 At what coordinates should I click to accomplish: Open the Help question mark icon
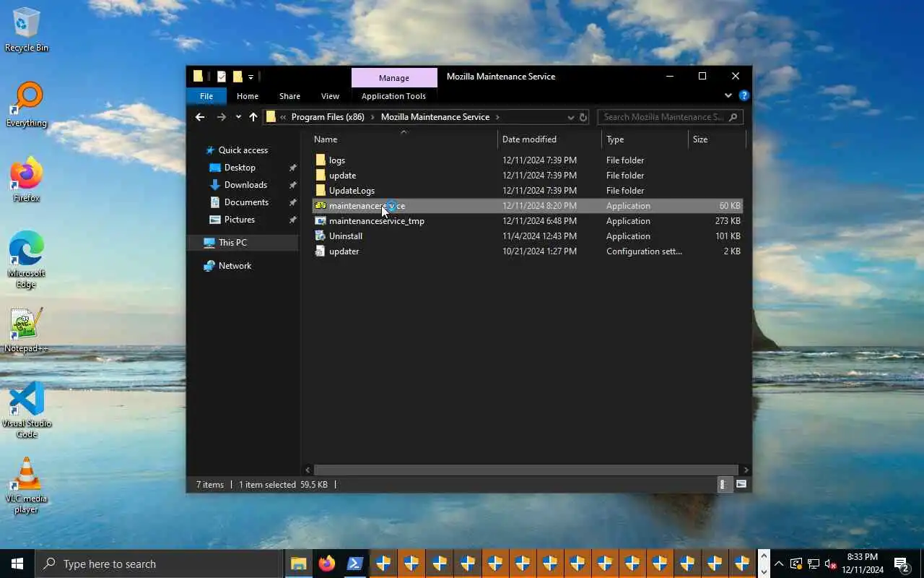point(744,95)
